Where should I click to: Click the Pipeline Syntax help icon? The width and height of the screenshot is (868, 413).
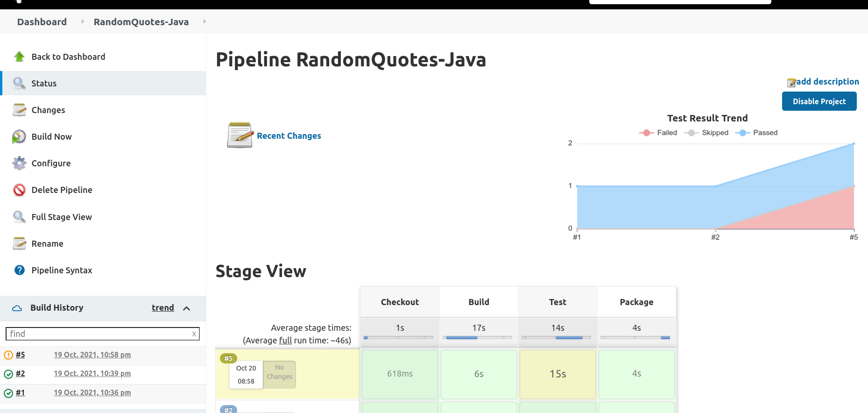click(19, 270)
